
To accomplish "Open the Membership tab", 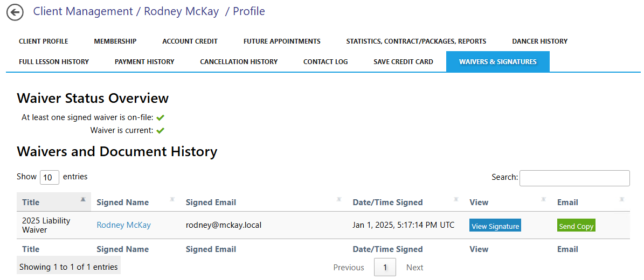I will click(x=115, y=41).
